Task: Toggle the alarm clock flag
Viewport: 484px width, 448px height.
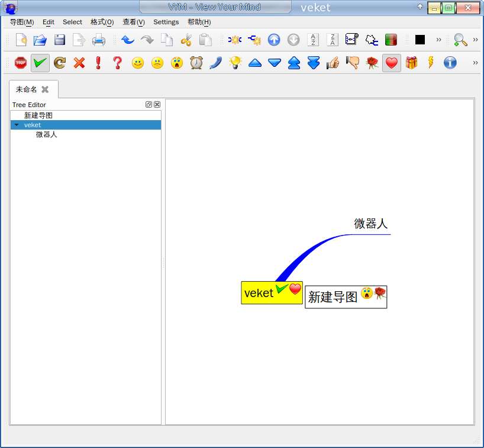Action: point(196,63)
